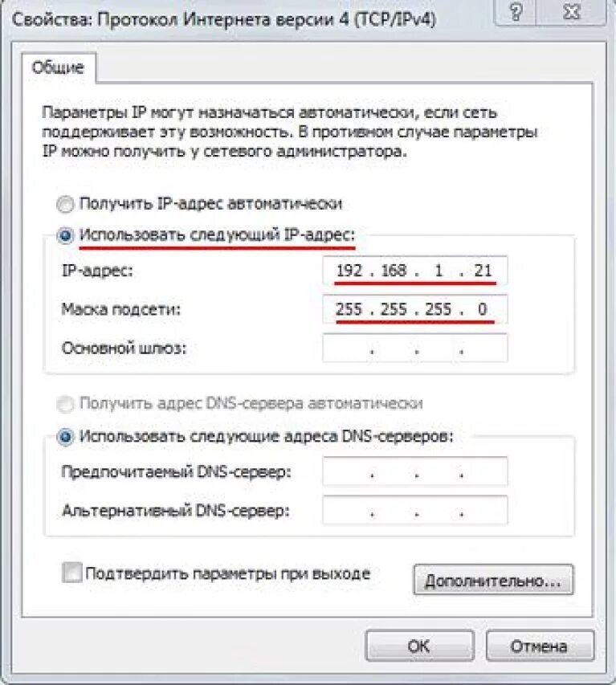This screenshot has height=685, width=616.
Task: Click the last octet 21 of IP address
Action: click(483, 271)
